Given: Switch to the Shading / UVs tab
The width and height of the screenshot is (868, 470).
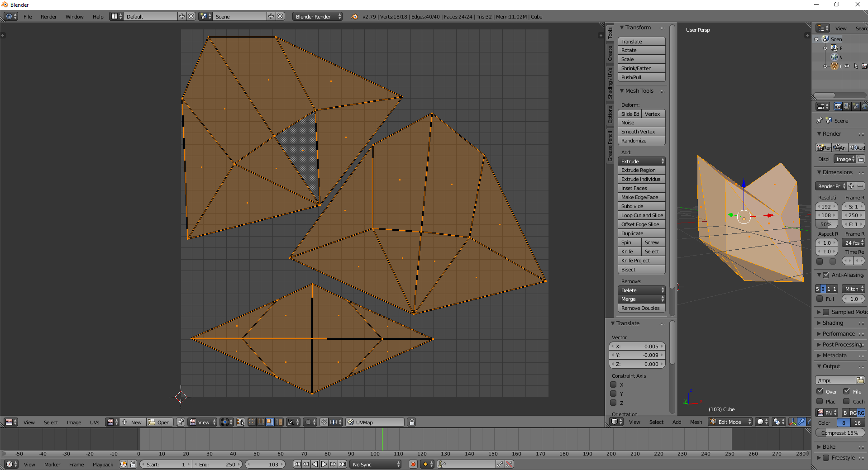Looking at the screenshot, I should pyautogui.click(x=610, y=84).
